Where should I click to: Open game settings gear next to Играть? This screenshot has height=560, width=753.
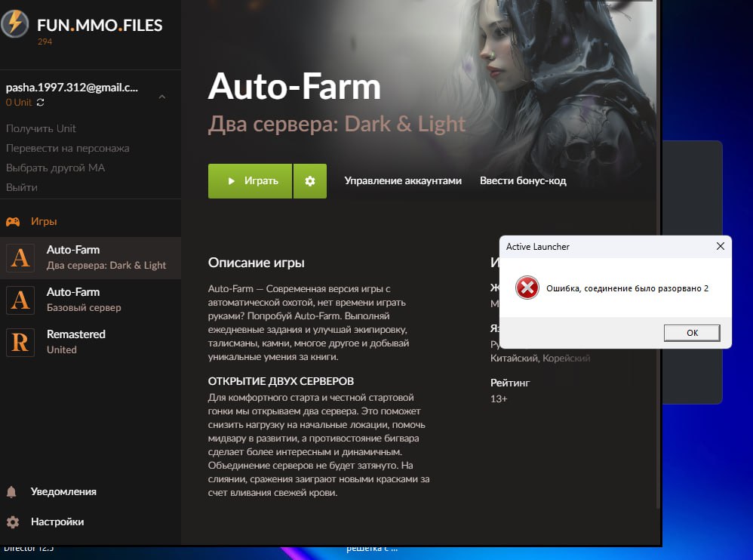pyautogui.click(x=309, y=181)
